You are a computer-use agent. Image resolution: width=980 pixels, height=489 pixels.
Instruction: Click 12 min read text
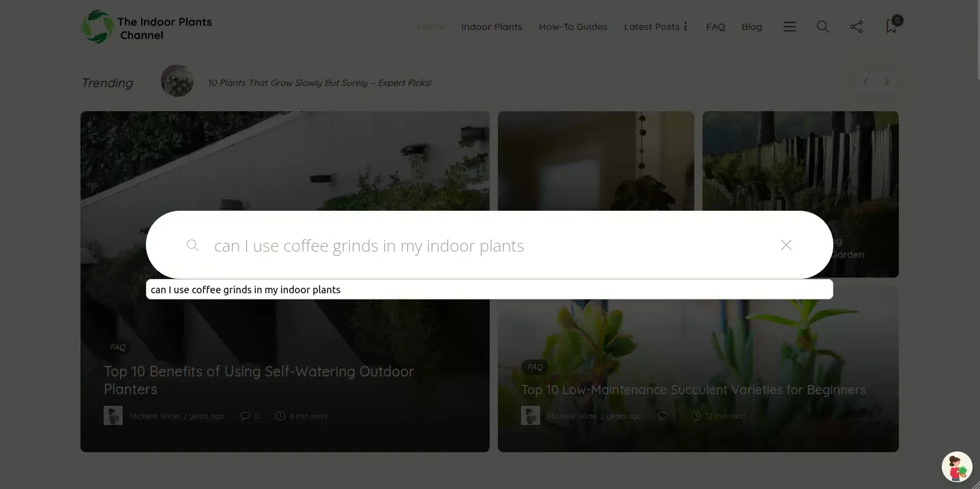tap(726, 416)
